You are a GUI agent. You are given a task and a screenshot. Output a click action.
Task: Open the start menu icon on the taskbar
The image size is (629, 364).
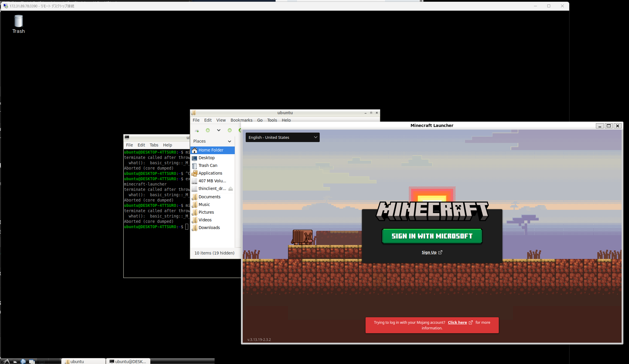coord(6,361)
